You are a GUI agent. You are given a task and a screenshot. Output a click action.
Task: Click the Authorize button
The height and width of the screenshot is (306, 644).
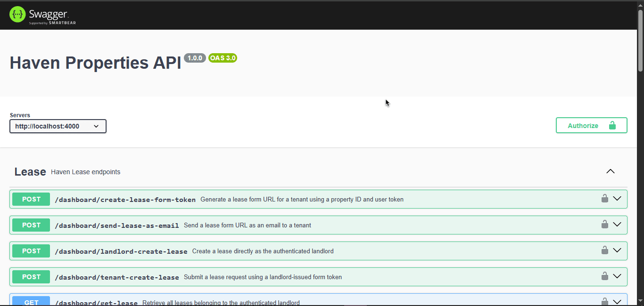point(592,126)
